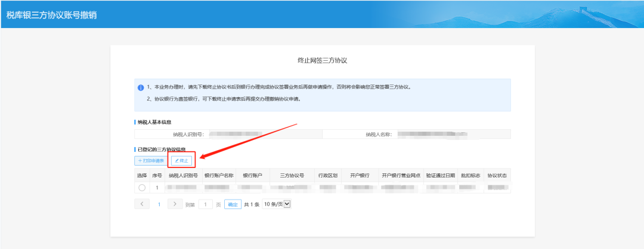Select the radio button in row 1
644x249 pixels.
[142, 188]
